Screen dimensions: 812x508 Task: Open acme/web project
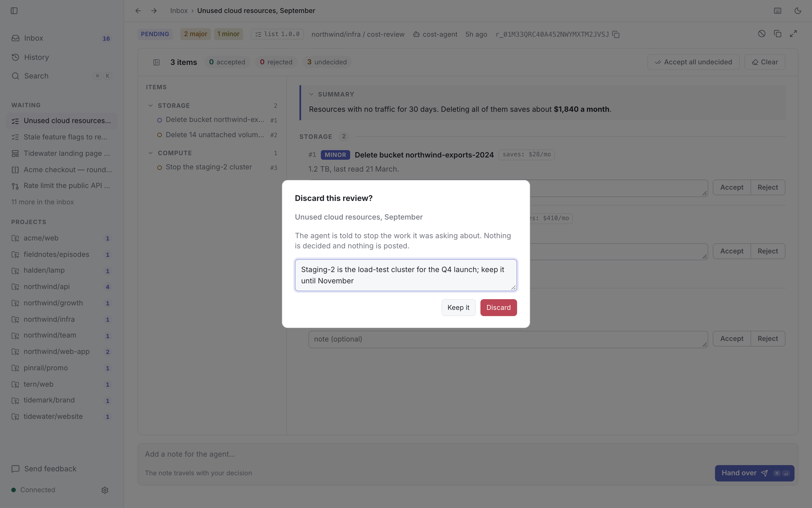(62, 238)
